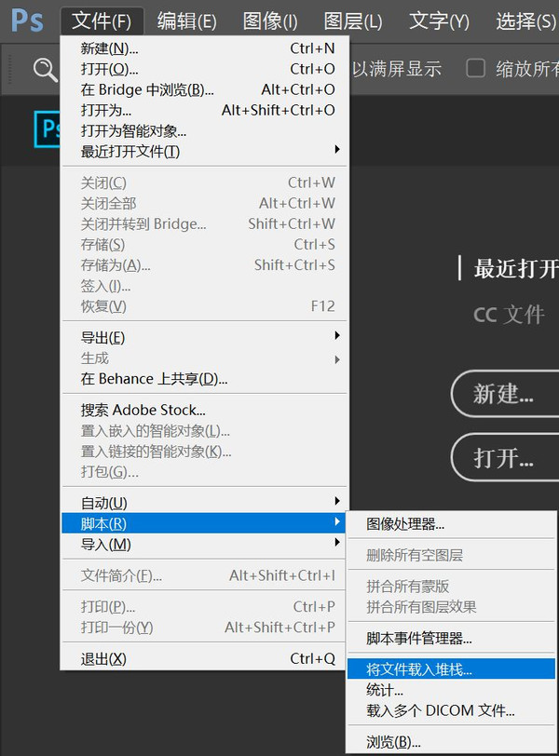This screenshot has height=756, width=559.
Task: Open 脚本事件管理器...
Action: 452,639
